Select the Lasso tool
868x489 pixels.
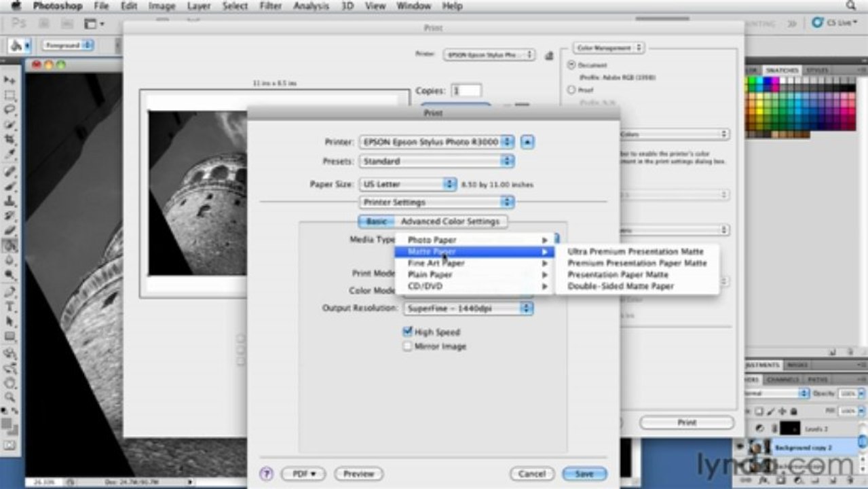(x=10, y=110)
